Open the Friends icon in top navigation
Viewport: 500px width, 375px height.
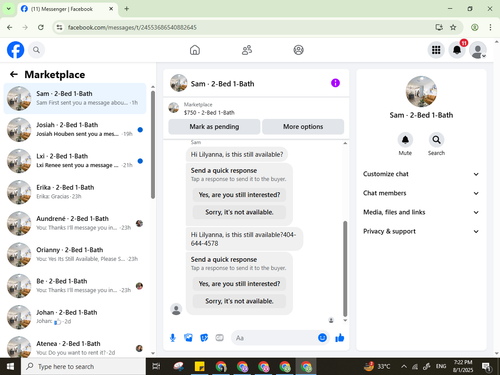pyautogui.click(x=247, y=50)
